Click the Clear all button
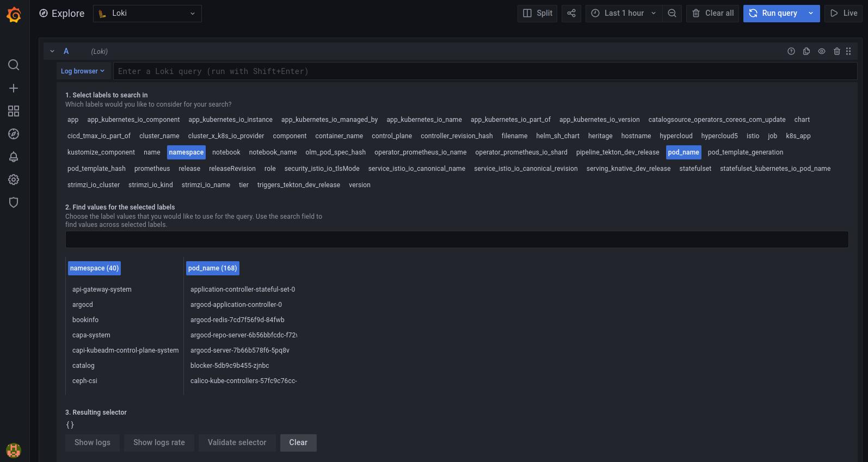The height and width of the screenshot is (462, 868). (712, 13)
